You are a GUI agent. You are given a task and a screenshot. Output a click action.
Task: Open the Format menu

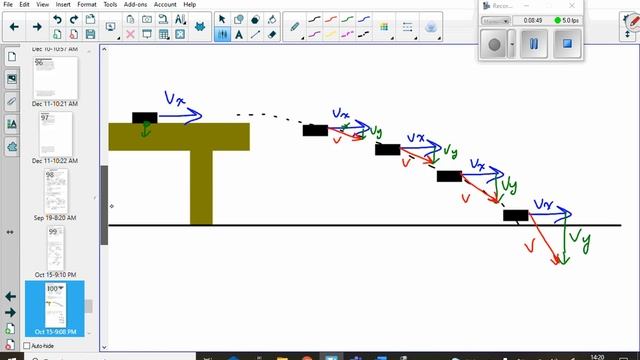[87, 4]
